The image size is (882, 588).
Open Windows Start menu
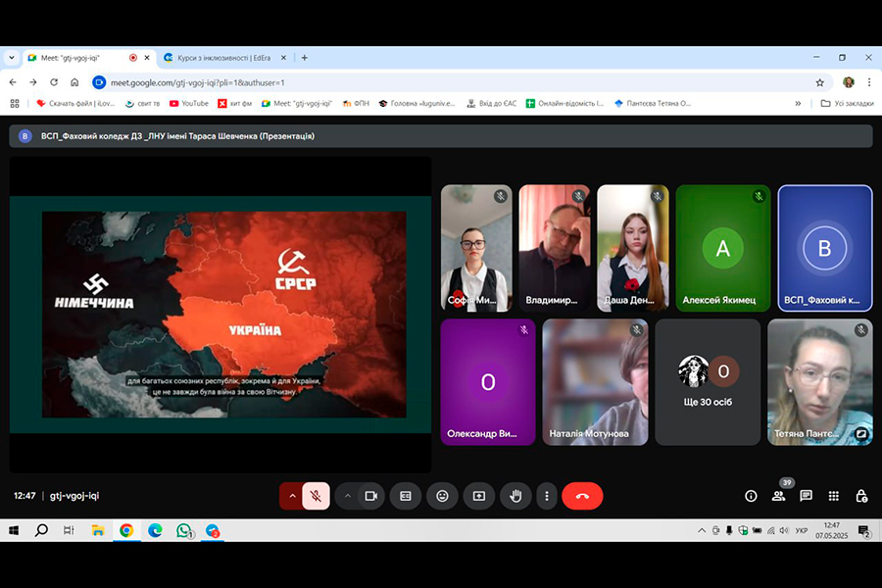click(x=14, y=530)
